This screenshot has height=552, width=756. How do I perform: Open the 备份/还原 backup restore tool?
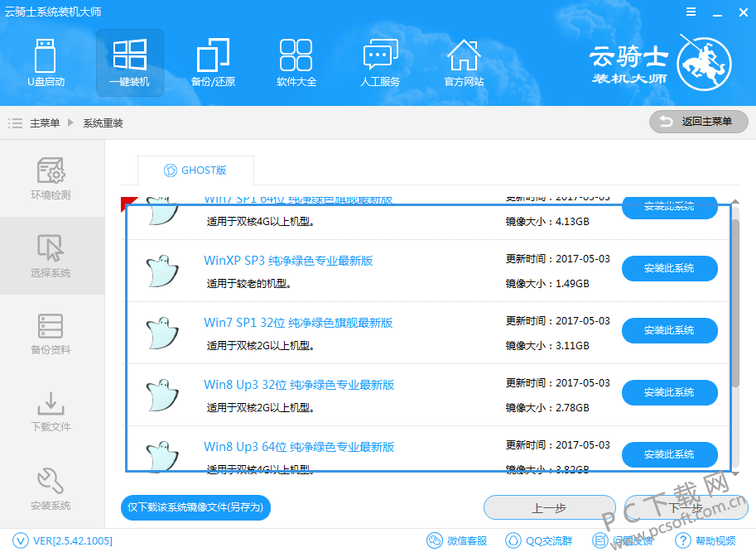213,62
